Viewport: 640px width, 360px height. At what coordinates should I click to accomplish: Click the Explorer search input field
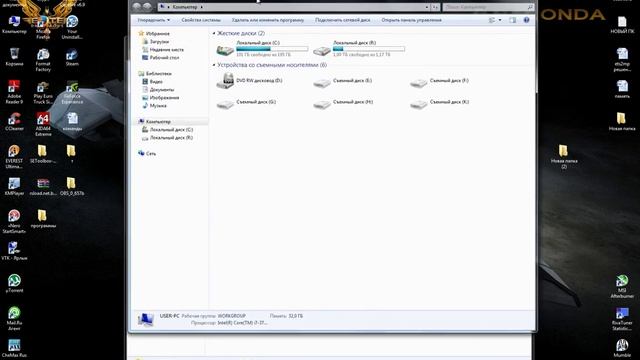click(x=488, y=7)
